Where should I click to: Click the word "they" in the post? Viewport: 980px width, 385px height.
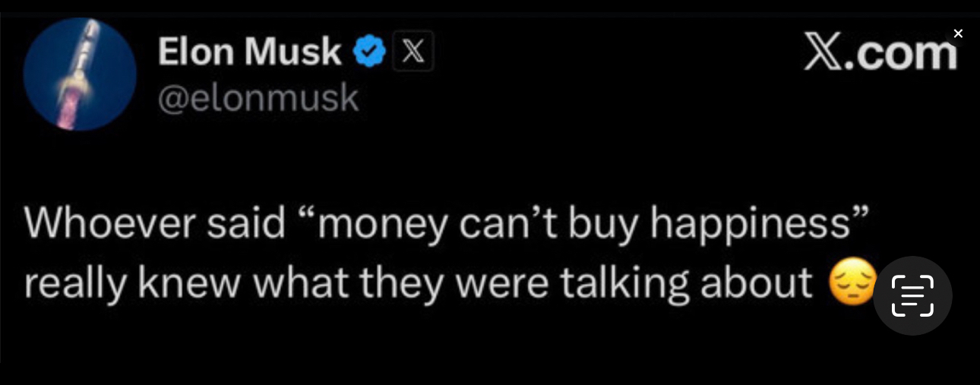click(x=401, y=284)
